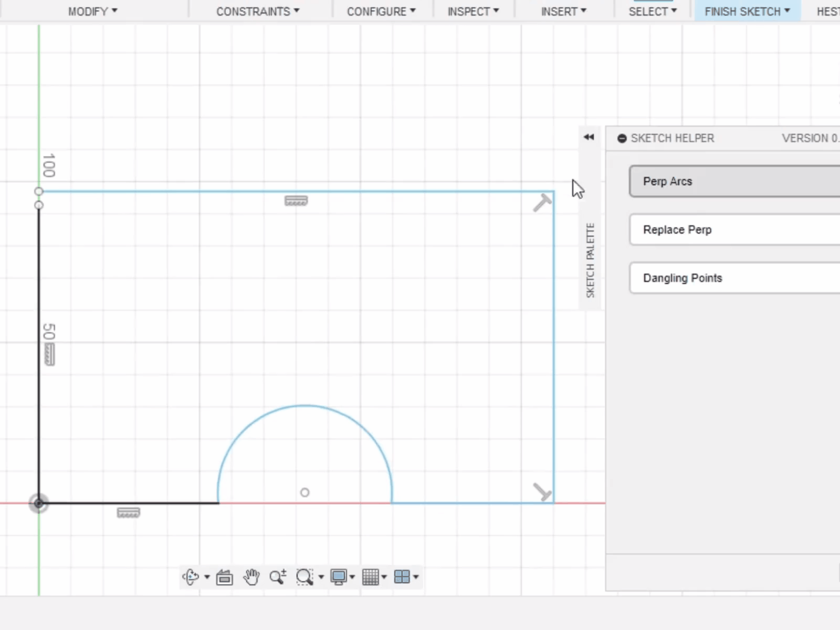Open the SELECT menu

click(x=653, y=12)
